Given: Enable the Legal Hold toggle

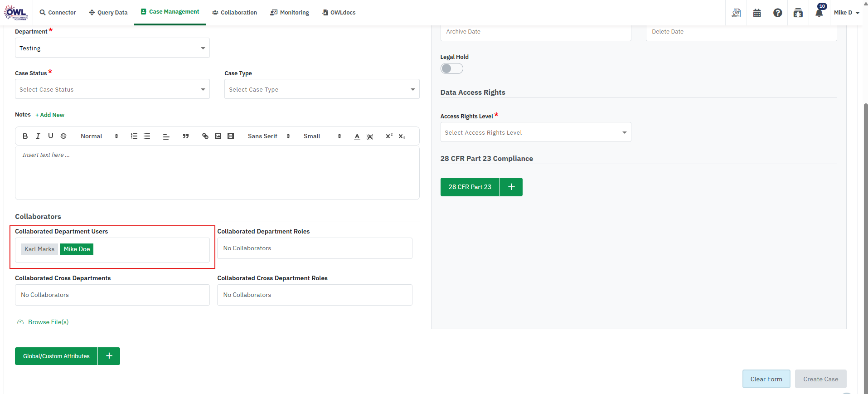Looking at the screenshot, I should [x=451, y=68].
